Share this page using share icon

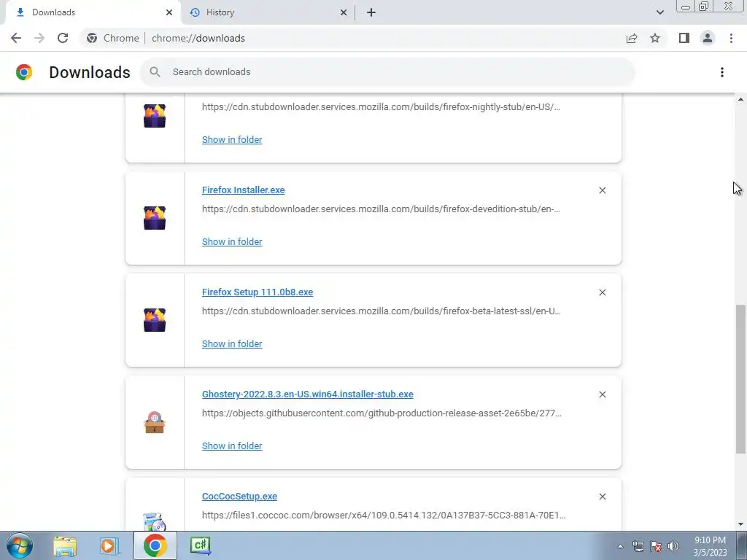coord(632,38)
